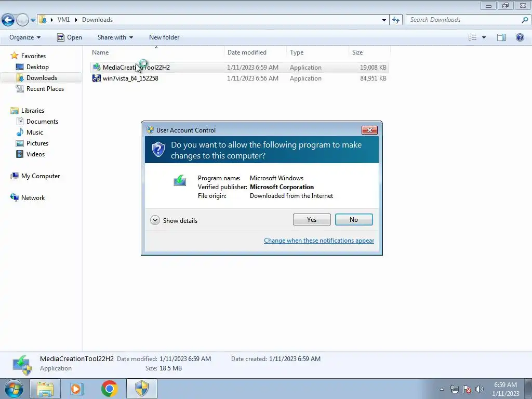Click the 84,951 KB size cell
The width and height of the screenshot is (532, 399).
[x=373, y=78]
